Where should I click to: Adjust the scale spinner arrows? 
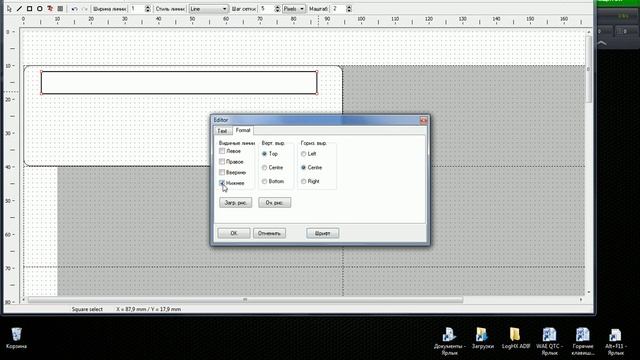click(349, 9)
